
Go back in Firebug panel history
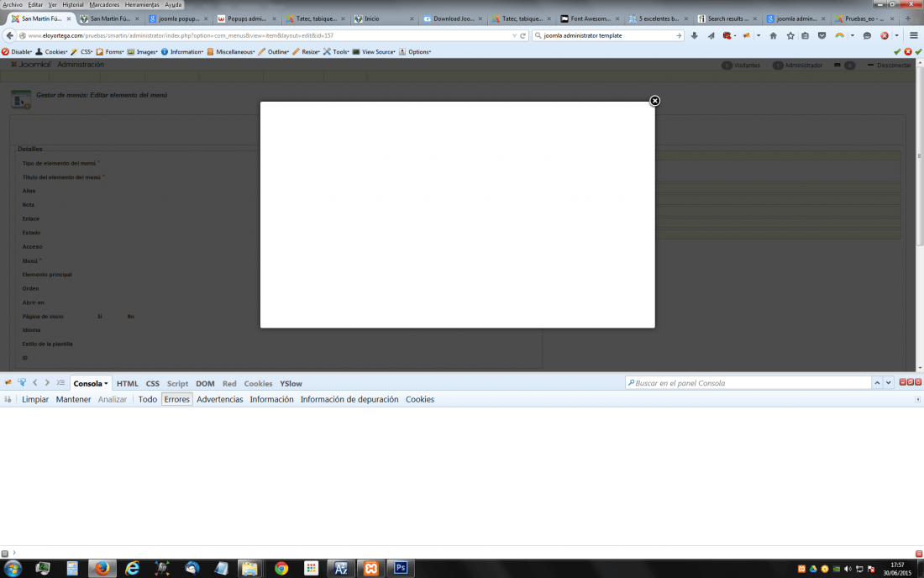pyautogui.click(x=34, y=383)
